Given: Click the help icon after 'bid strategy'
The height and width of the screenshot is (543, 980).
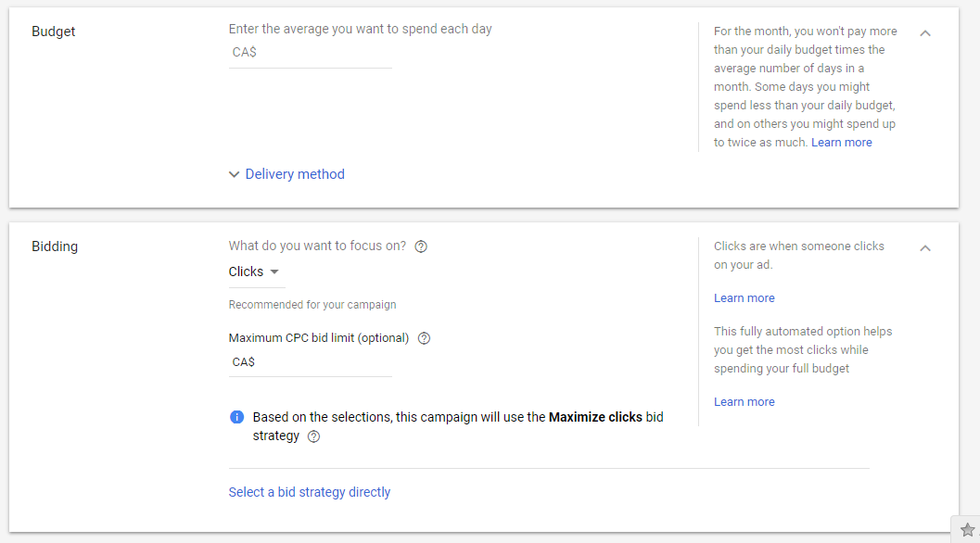Looking at the screenshot, I should coord(313,436).
